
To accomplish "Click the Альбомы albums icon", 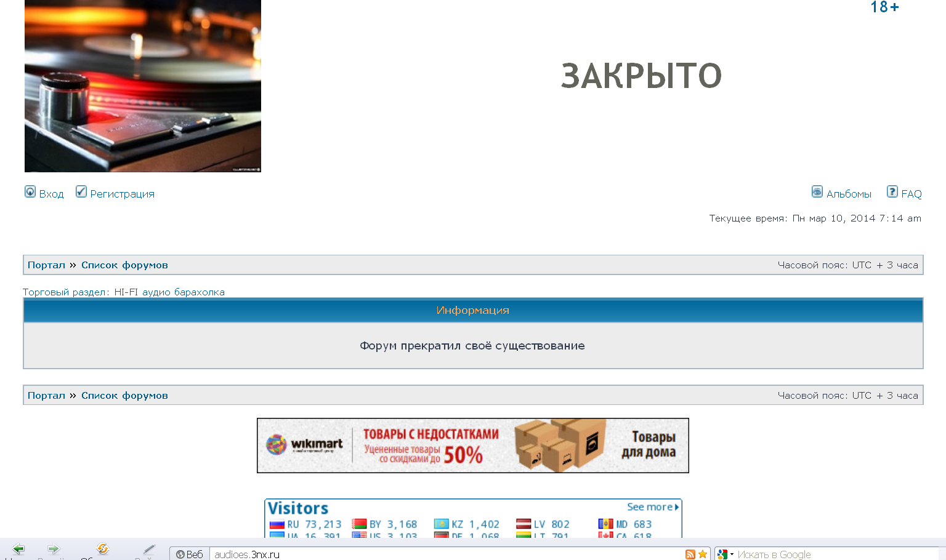I will (817, 192).
